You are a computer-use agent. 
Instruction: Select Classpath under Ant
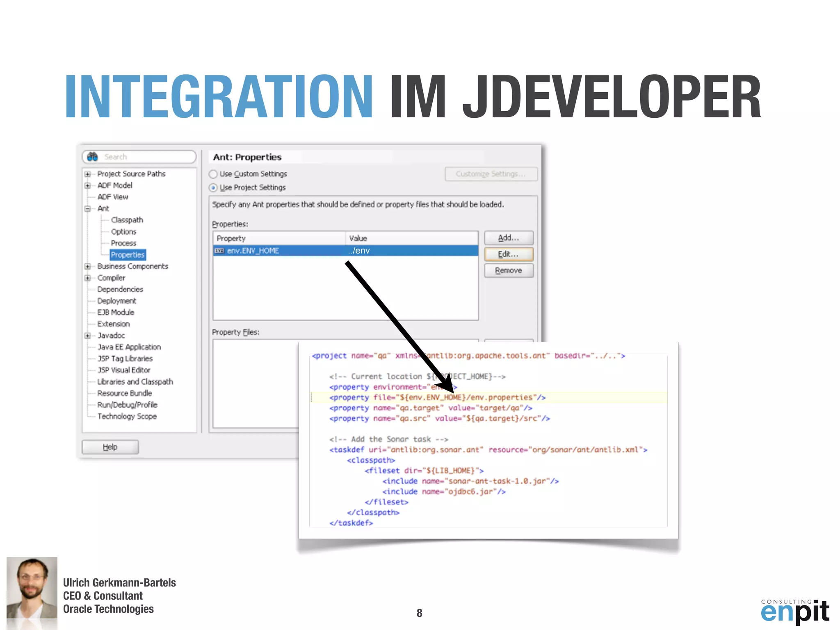tap(127, 220)
